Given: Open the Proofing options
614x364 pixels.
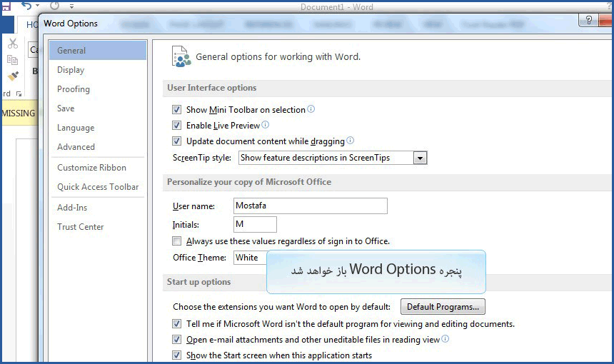Looking at the screenshot, I should tap(98, 89).
